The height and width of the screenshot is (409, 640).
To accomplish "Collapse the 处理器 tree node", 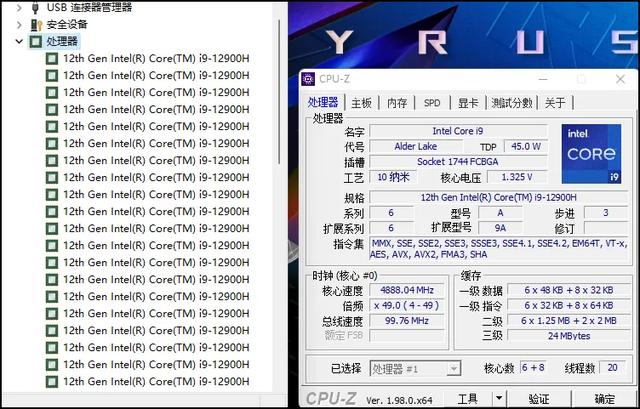I will 19,41.
